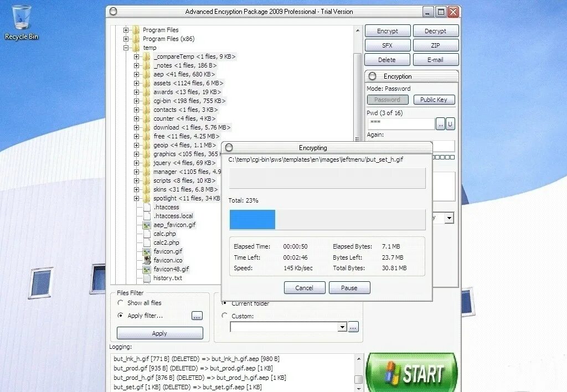Click the Windows START logo button
Viewport: 567px width, 392px height.
(x=411, y=373)
